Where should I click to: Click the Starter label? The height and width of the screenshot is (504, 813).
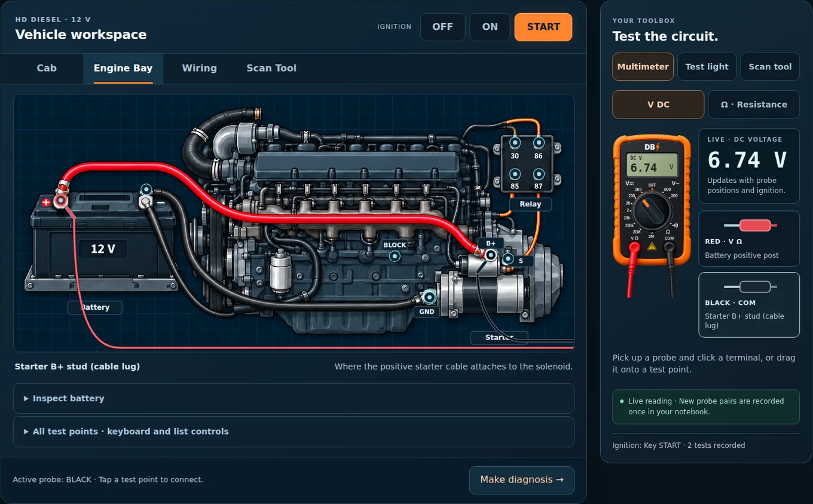(x=499, y=338)
